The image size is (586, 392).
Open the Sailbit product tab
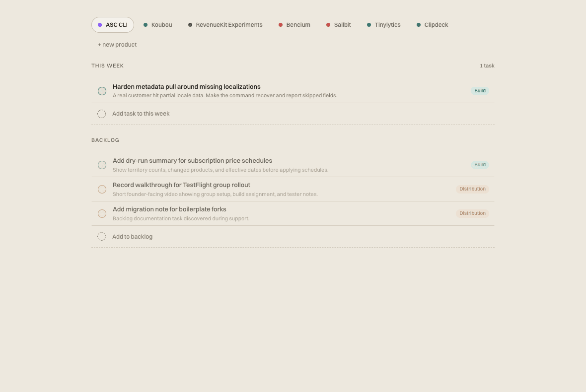339,25
